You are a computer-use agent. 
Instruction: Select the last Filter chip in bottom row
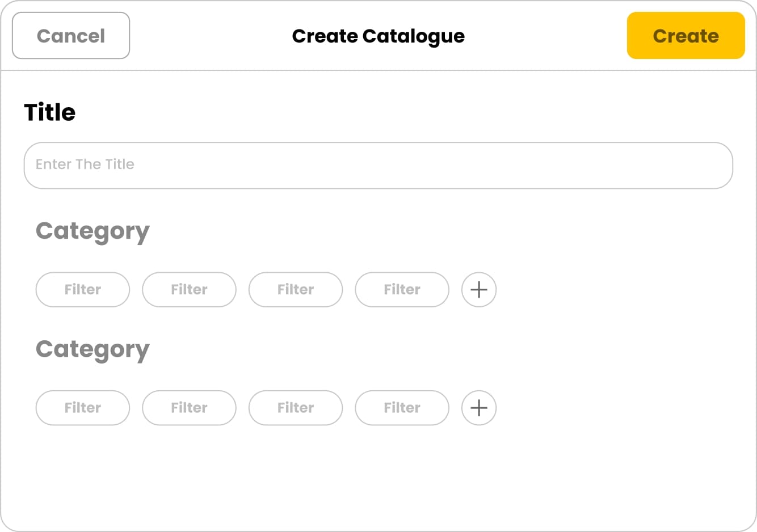pos(402,408)
